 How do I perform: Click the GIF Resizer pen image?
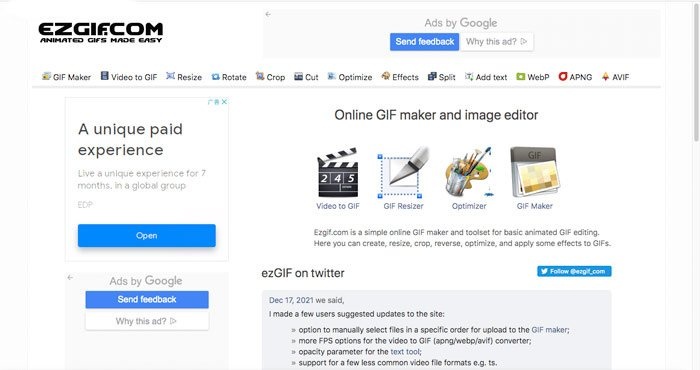403,173
